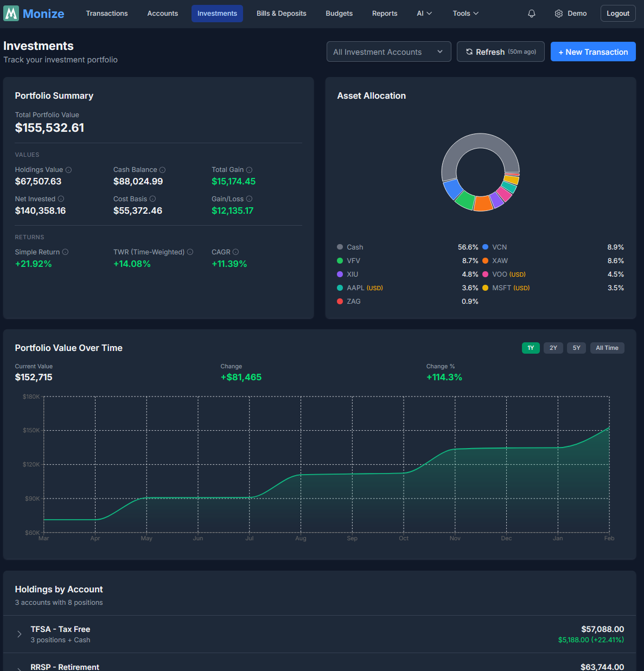Click the gray Cash legend swatch
The image size is (644, 671).
340,247
